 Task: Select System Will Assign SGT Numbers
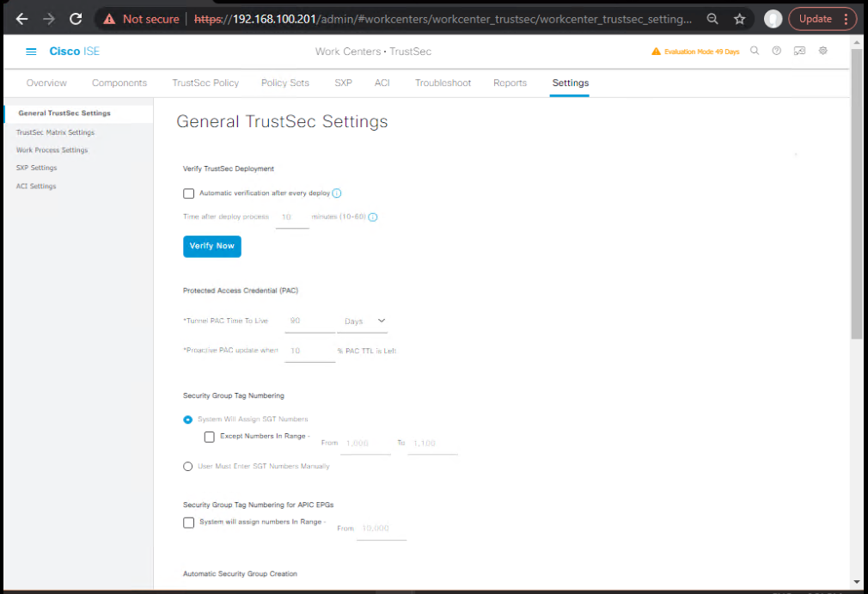[187, 419]
